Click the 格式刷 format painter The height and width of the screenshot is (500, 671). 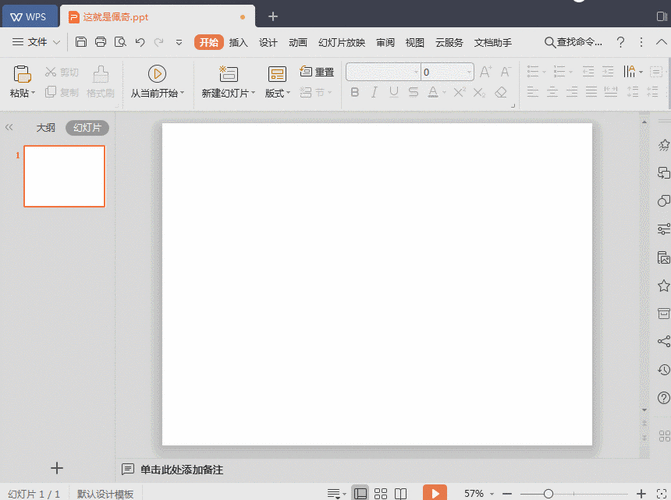pos(101,82)
